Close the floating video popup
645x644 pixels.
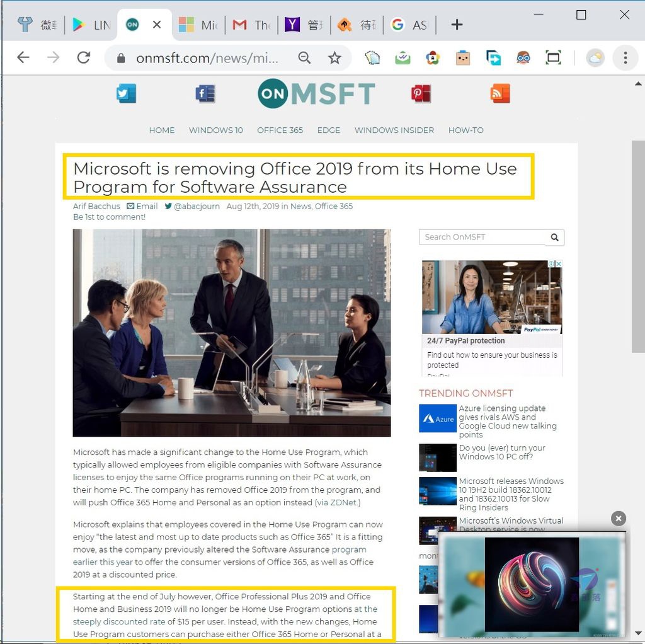619,519
